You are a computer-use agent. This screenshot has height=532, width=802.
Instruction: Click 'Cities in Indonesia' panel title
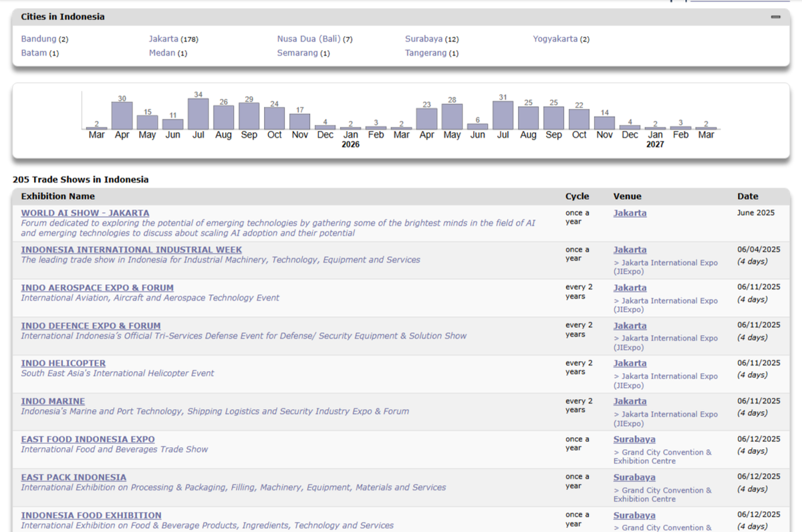[x=63, y=17]
